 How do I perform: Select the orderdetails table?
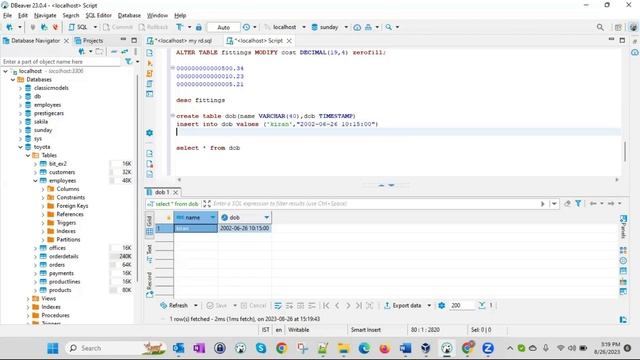click(x=63, y=256)
